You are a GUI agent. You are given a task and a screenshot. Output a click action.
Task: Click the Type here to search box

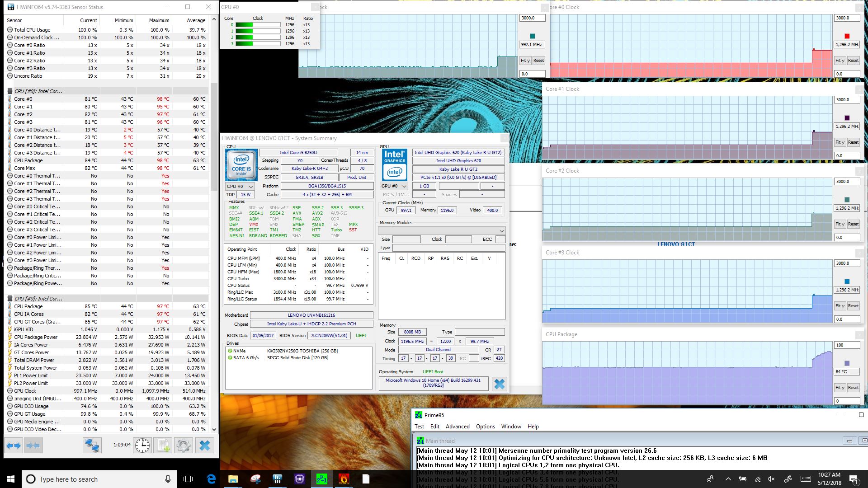[x=99, y=479]
